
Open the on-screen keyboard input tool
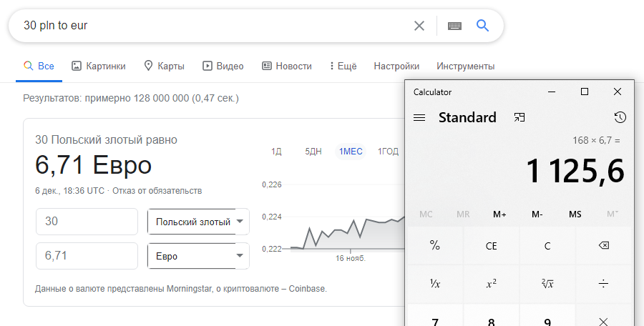coord(454,26)
